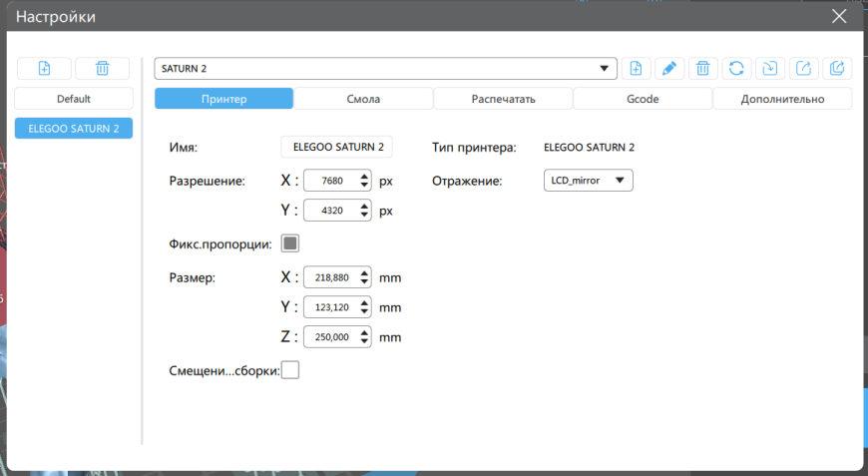Click the import profile icon
The width and height of the screenshot is (868, 476).
point(770,68)
